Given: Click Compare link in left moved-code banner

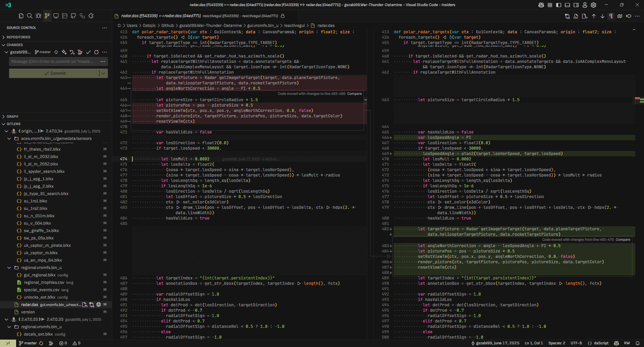Looking at the screenshot, I should click(354, 94).
